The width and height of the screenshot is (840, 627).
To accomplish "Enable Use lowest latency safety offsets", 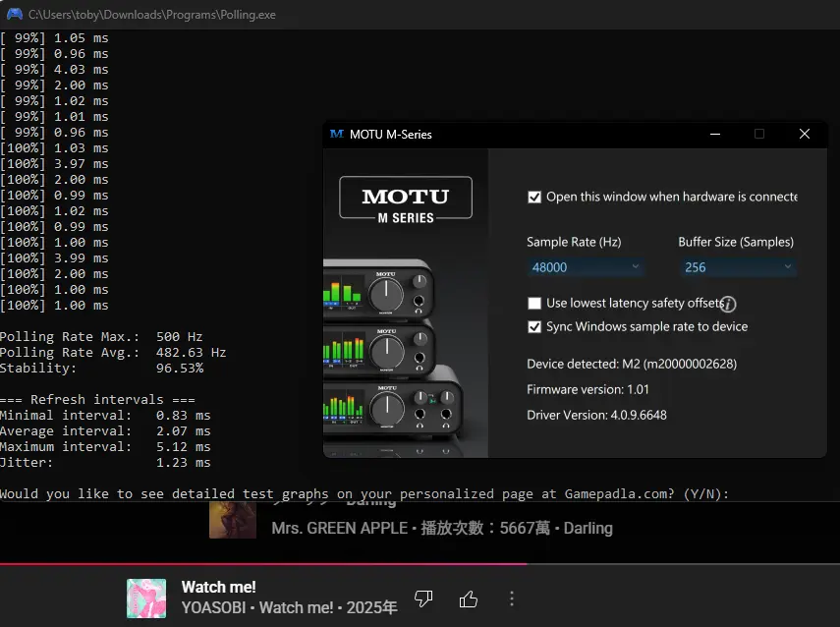I will click(x=534, y=304).
